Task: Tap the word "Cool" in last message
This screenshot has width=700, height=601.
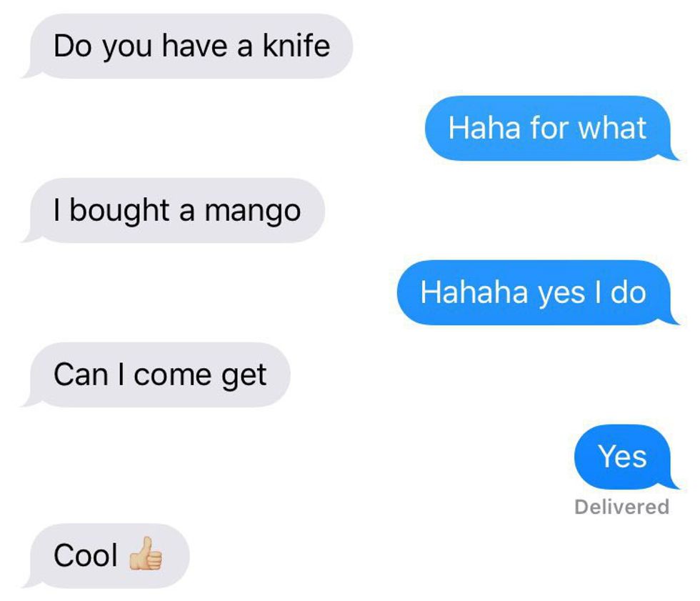Action: pos(85,555)
